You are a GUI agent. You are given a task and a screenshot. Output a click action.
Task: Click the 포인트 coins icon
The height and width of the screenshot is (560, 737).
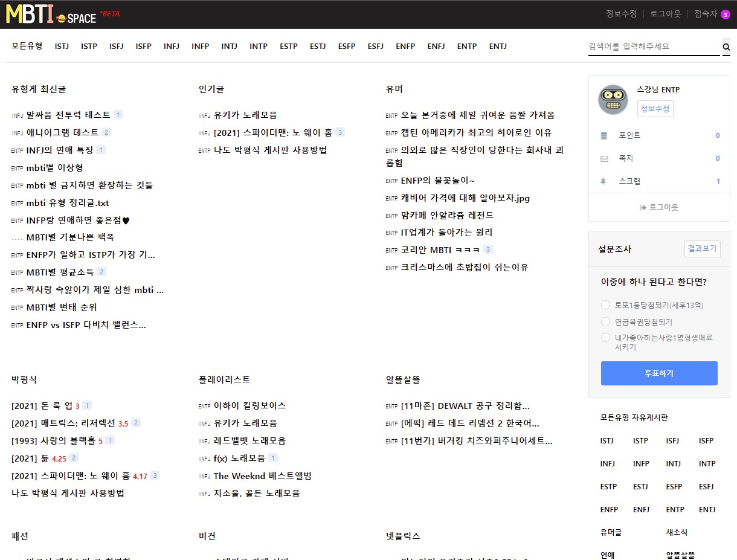605,135
